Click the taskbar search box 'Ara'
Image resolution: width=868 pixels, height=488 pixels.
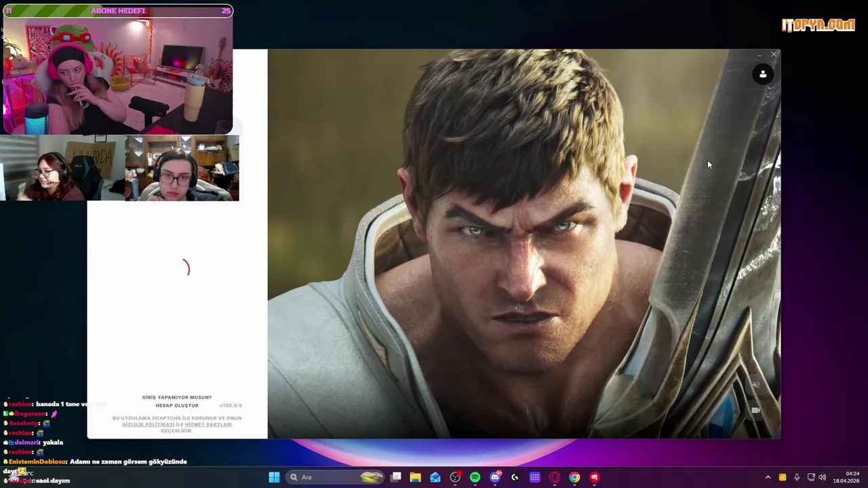pyautogui.click(x=336, y=477)
